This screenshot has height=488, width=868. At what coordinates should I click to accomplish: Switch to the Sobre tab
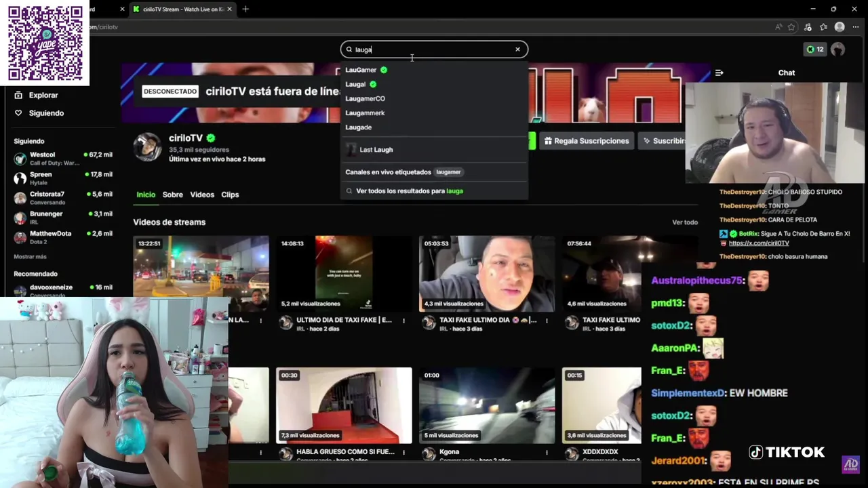(x=172, y=195)
